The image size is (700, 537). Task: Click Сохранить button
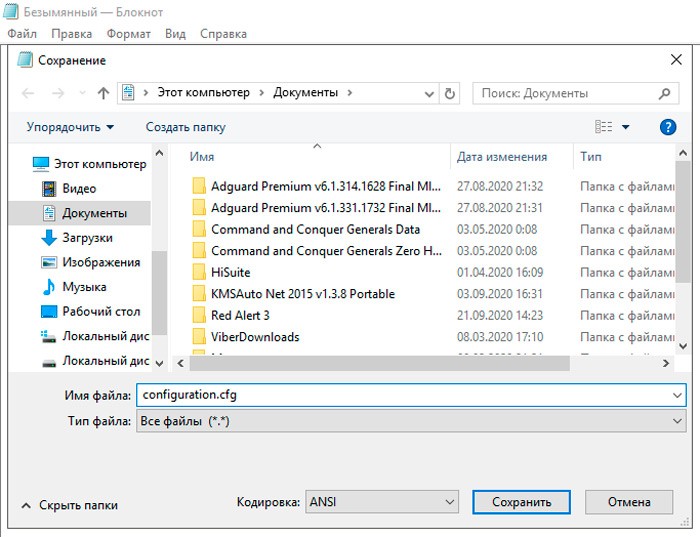(x=521, y=503)
